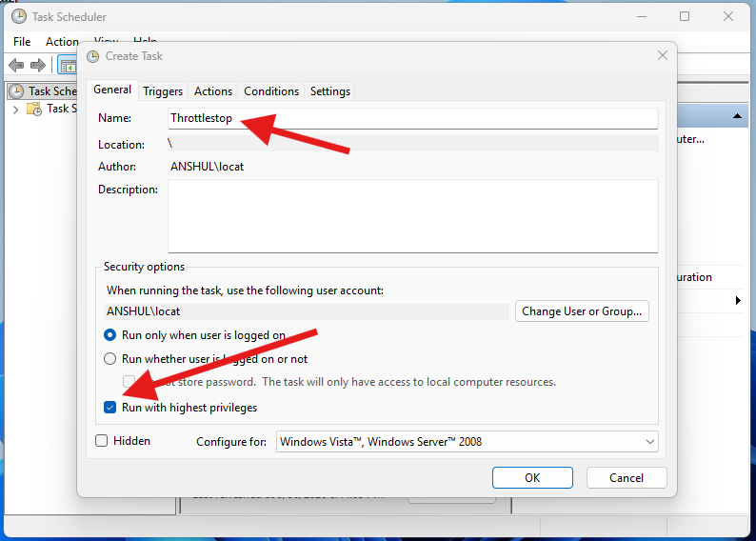Image resolution: width=756 pixels, height=541 pixels.
Task: Expand the submenu arrow in the Actions pane
Action: 738,301
